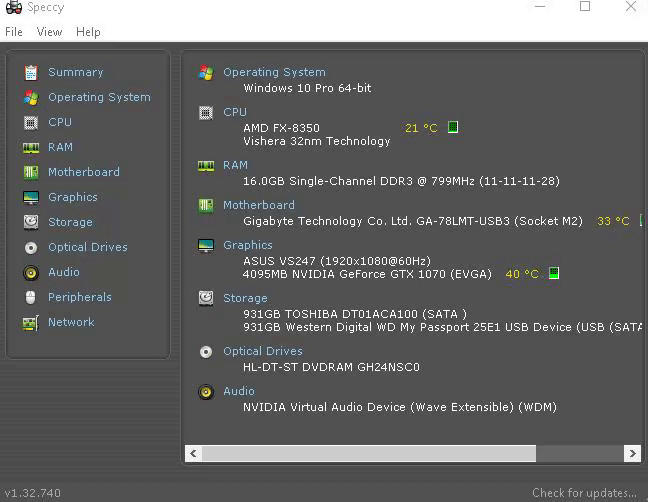Click the GPU temperature value 40 °C
The width and height of the screenshot is (648, 502).
522,274
